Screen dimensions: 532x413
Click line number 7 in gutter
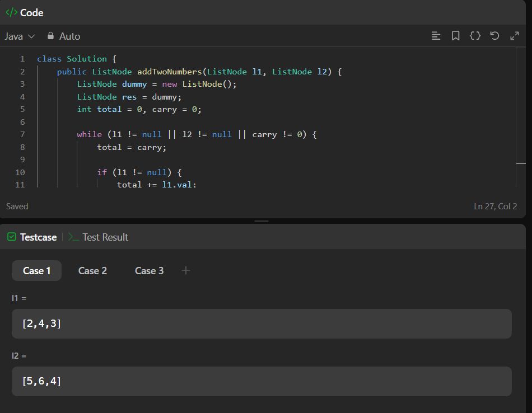pyautogui.click(x=22, y=135)
